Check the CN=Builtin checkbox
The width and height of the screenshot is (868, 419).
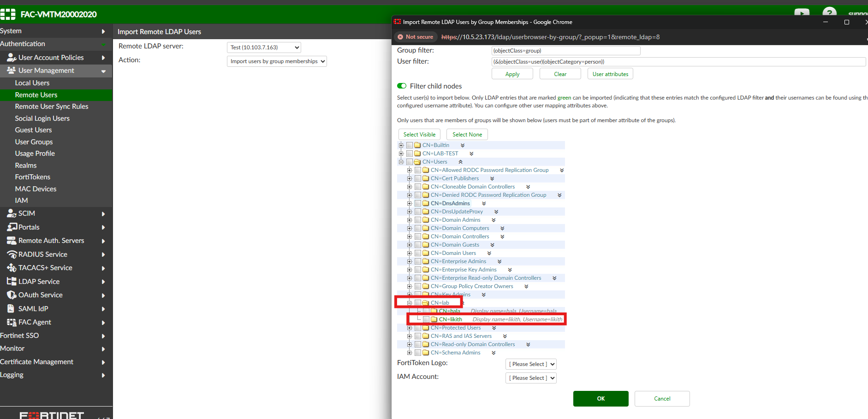tap(410, 145)
